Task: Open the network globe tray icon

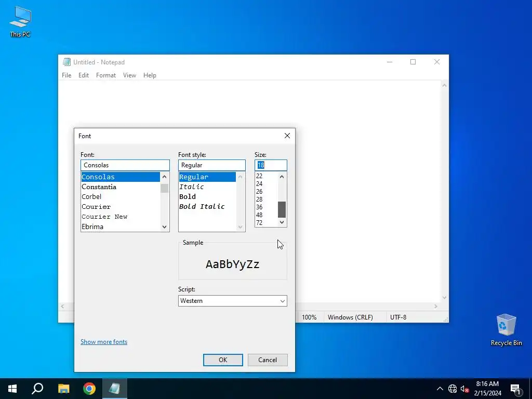Action: pos(453,389)
